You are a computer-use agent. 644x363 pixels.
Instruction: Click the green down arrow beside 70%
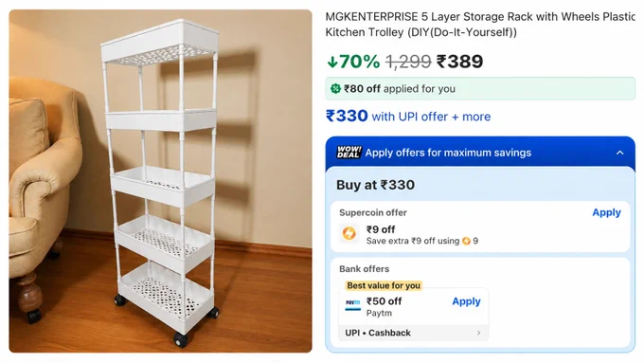tap(332, 62)
